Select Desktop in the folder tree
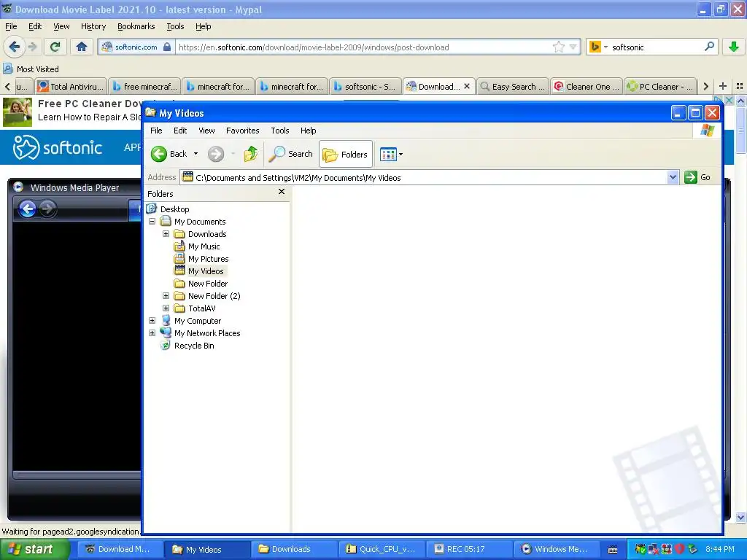747x560 pixels. [x=174, y=209]
